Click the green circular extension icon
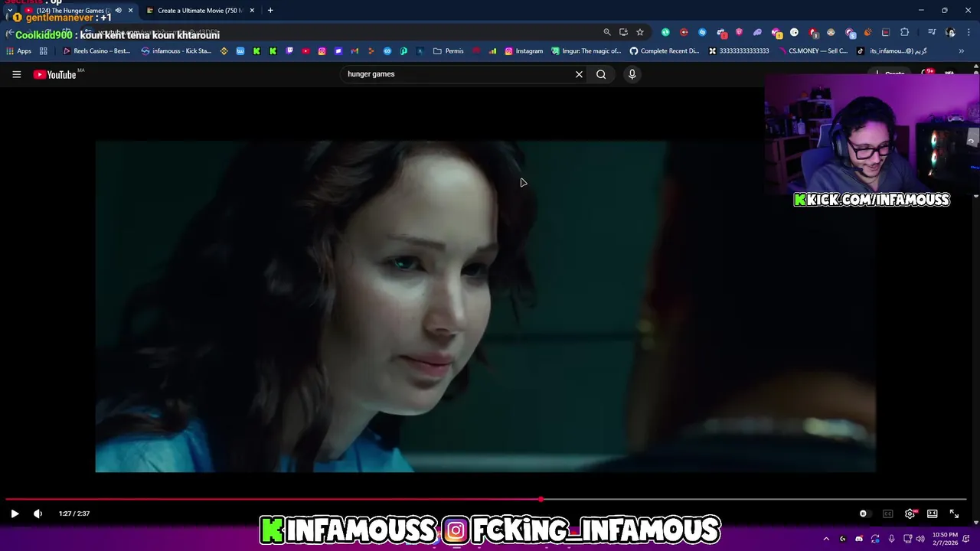Screen dimensions: 980x551 point(665,32)
